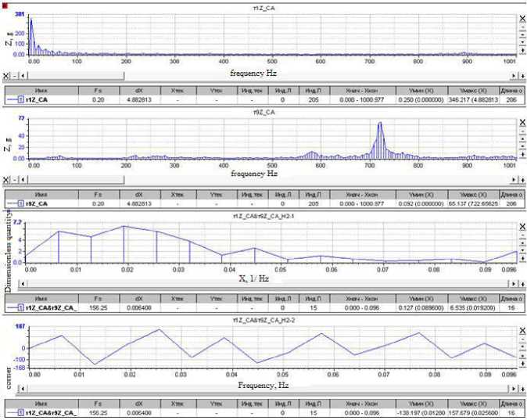
Task: Select the т1Z_CA signal name in the first table
Action: click(37, 100)
